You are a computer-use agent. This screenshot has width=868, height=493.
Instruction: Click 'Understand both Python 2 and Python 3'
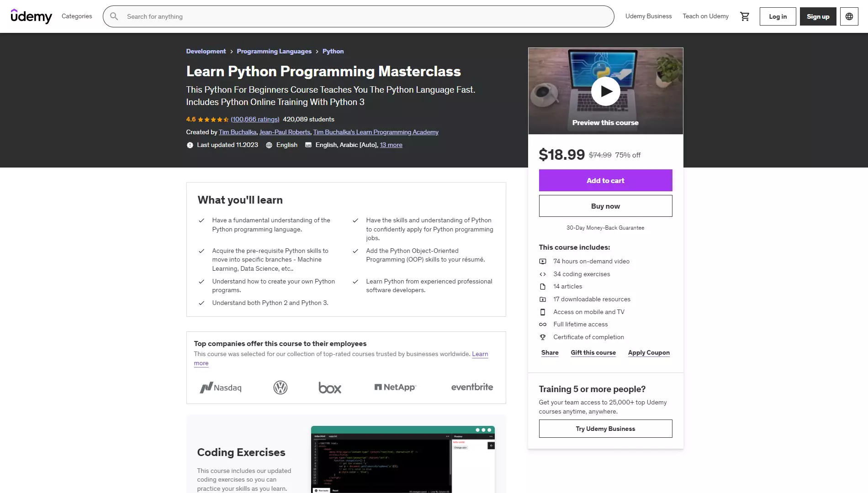[270, 303]
